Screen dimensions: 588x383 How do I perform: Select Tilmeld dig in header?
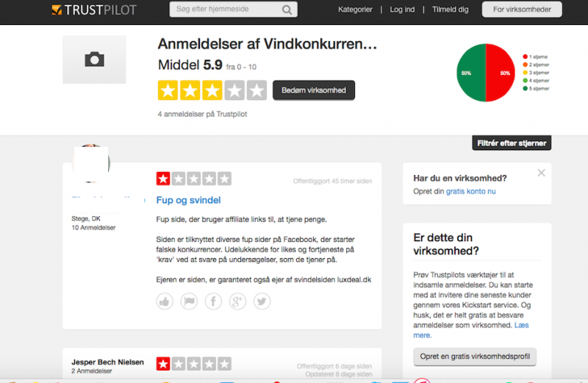coord(450,10)
